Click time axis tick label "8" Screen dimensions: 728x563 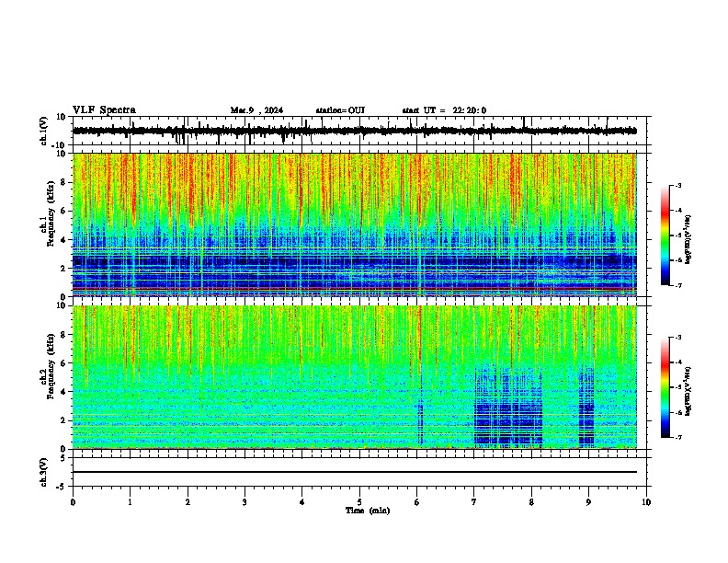(531, 502)
